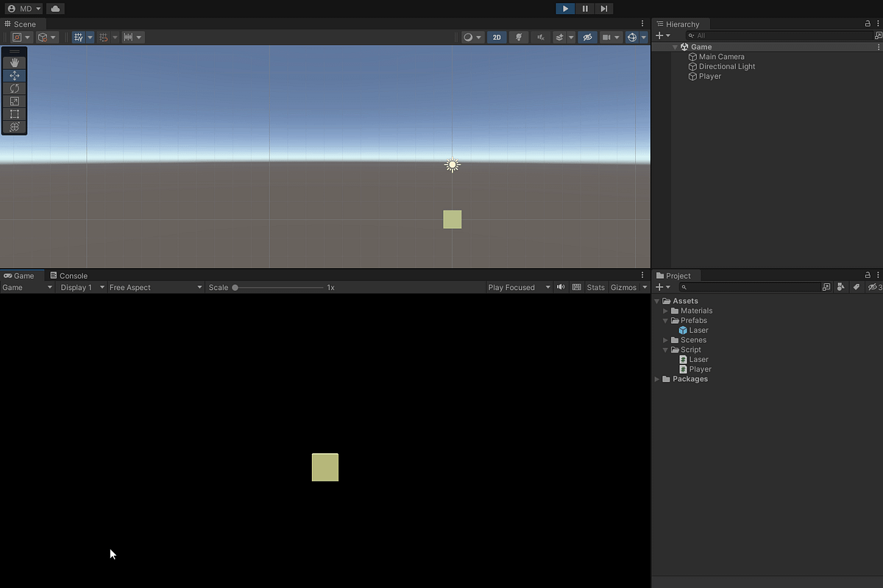This screenshot has width=883, height=588.
Task: Toggle 2D view mode in the Scene toolbar
Action: coord(497,37)
